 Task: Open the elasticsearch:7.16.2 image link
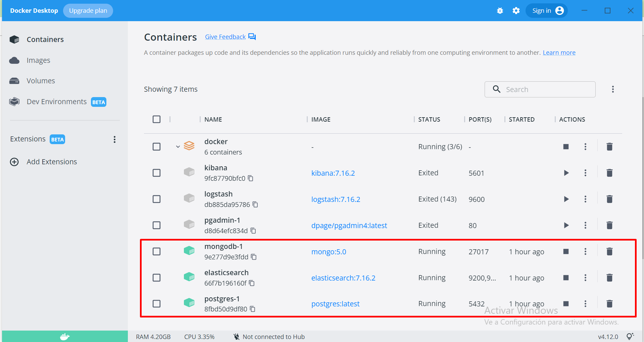pos(343,278)
